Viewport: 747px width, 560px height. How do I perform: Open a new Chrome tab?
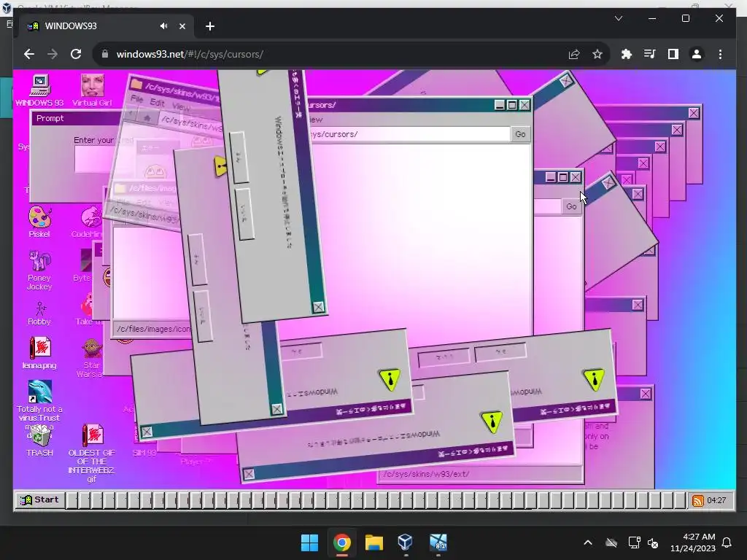click(210, 26)
